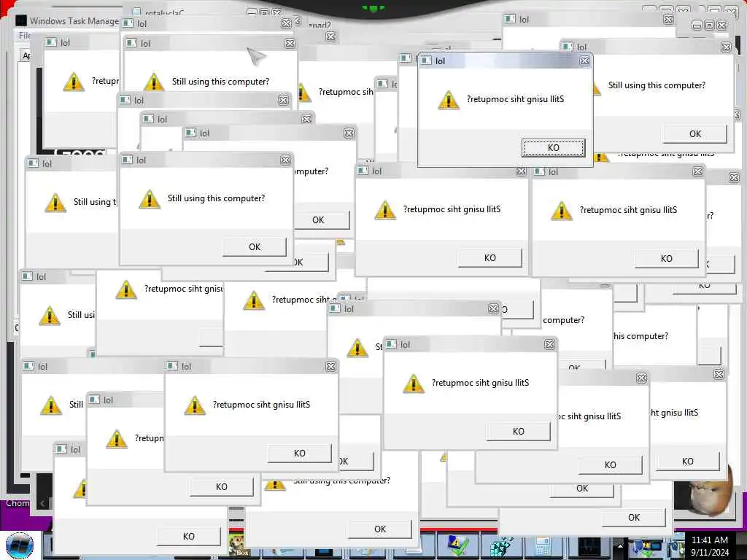Click KO in dialog reading 'oc siht gnisu llitS'
The height and width of the screenshot is (560, 747).
point(611,464)
